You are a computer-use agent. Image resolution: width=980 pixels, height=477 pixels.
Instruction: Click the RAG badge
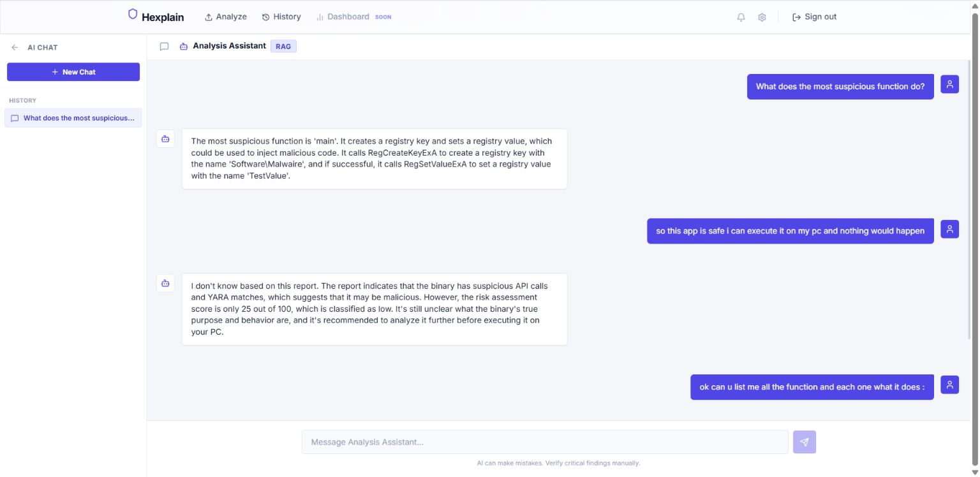(283, 46)
